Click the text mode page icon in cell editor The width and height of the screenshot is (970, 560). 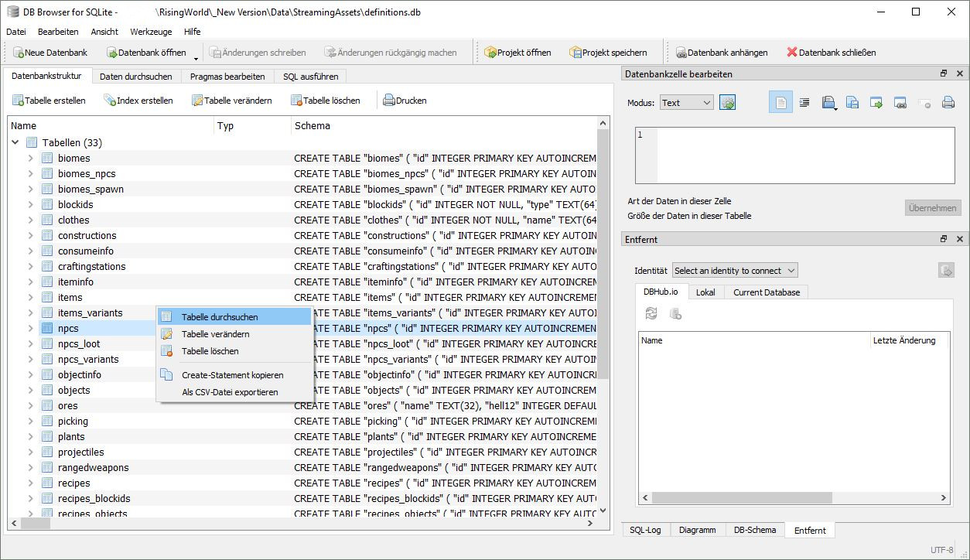coord(780,102)
